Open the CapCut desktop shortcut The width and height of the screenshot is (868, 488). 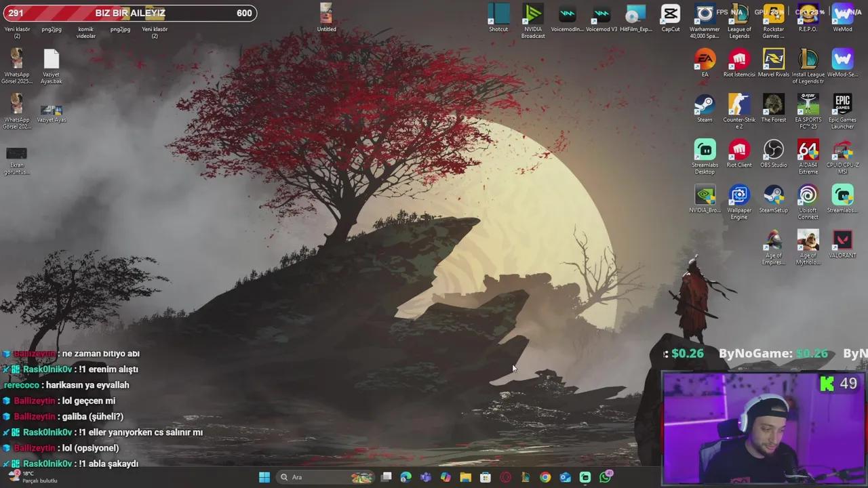(x=671, y=18)
